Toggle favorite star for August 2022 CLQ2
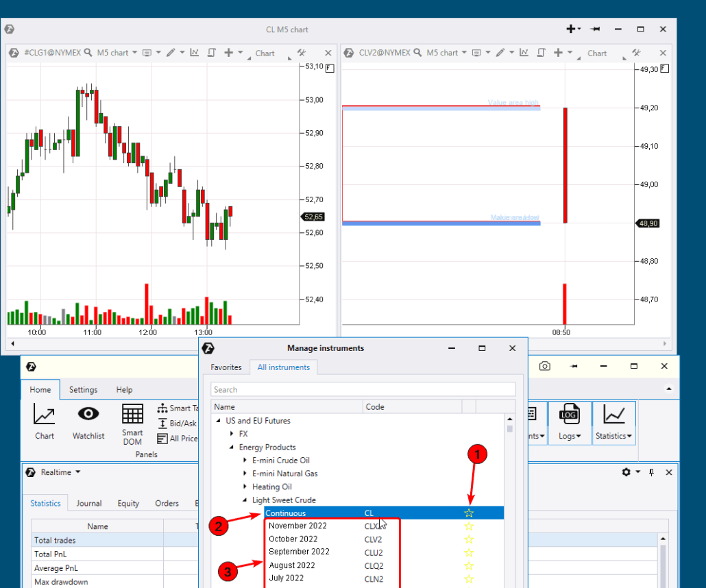 click(x=469, y=566)
